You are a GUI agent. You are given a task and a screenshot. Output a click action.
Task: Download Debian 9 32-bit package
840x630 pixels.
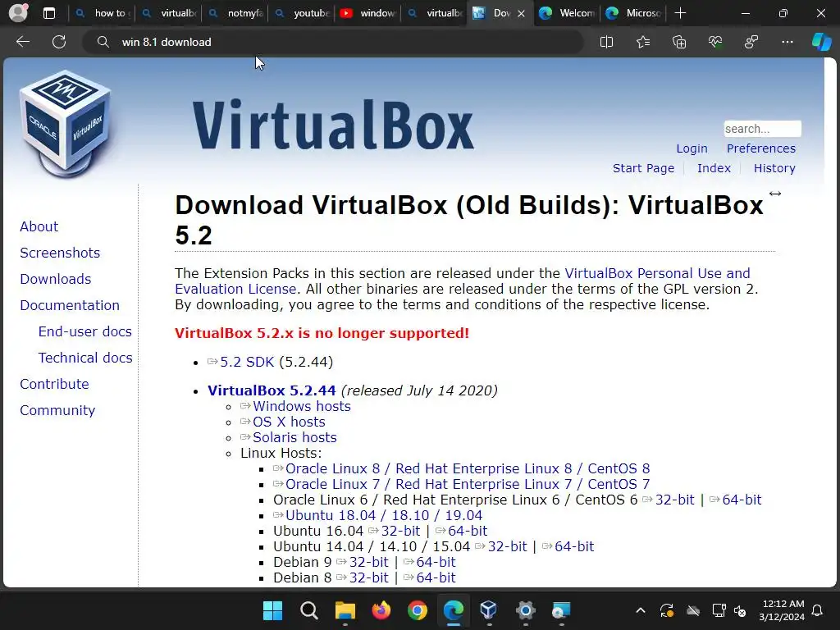[368, 562]
